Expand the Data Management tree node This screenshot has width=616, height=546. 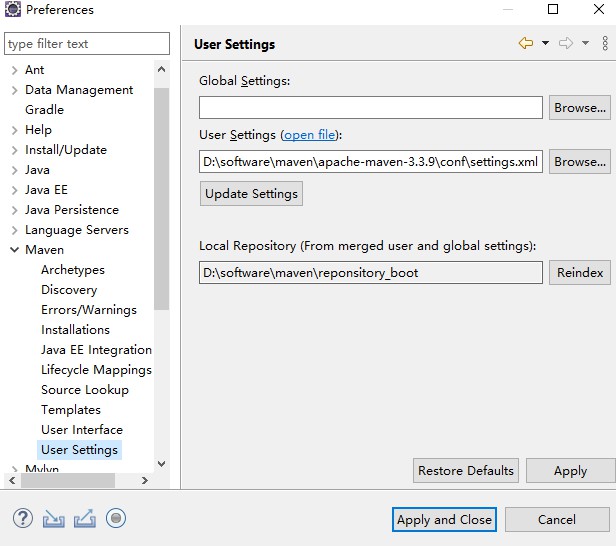(x=15, y=90)
